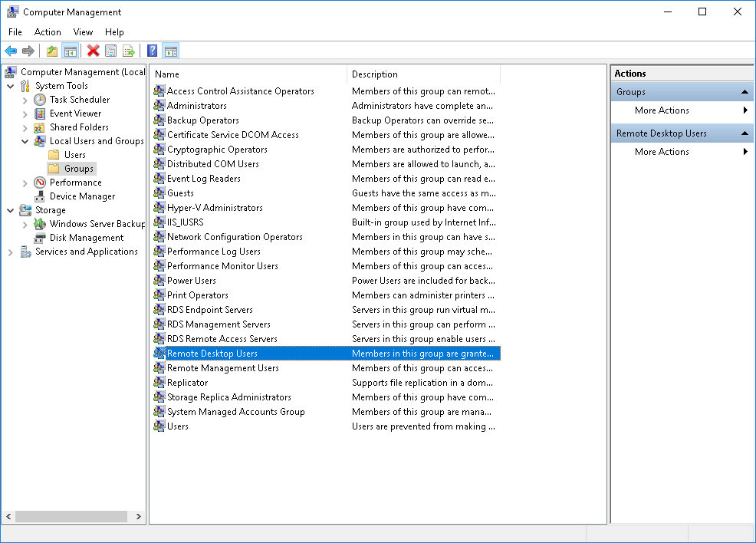Click the Task Scheduler clock icon
Screen dimensions: 756x543
click(40, 100)
